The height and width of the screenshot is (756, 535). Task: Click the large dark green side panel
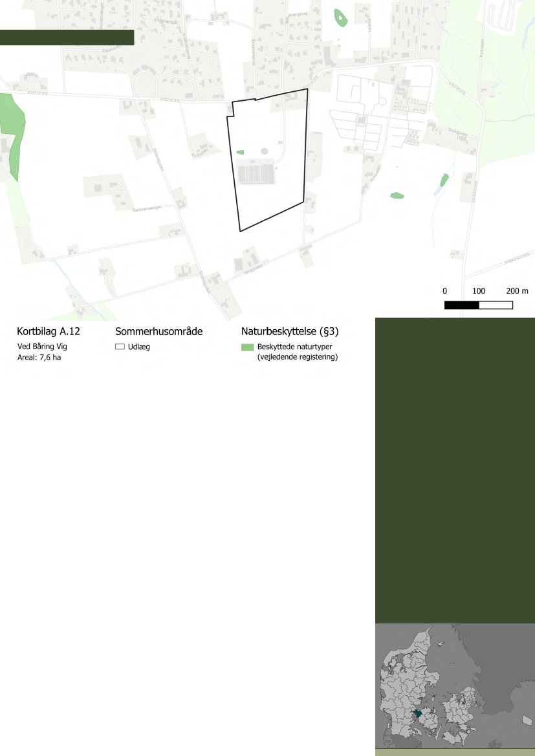tap(455, 470)
